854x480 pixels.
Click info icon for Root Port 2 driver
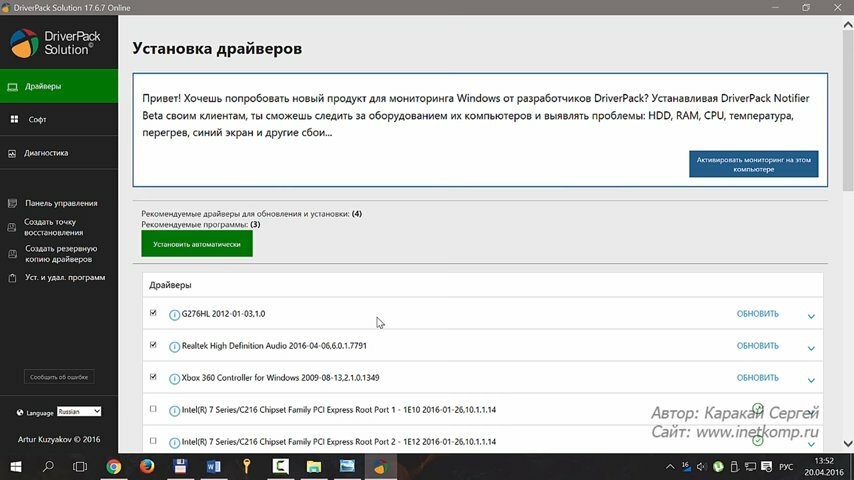point(174,442)
